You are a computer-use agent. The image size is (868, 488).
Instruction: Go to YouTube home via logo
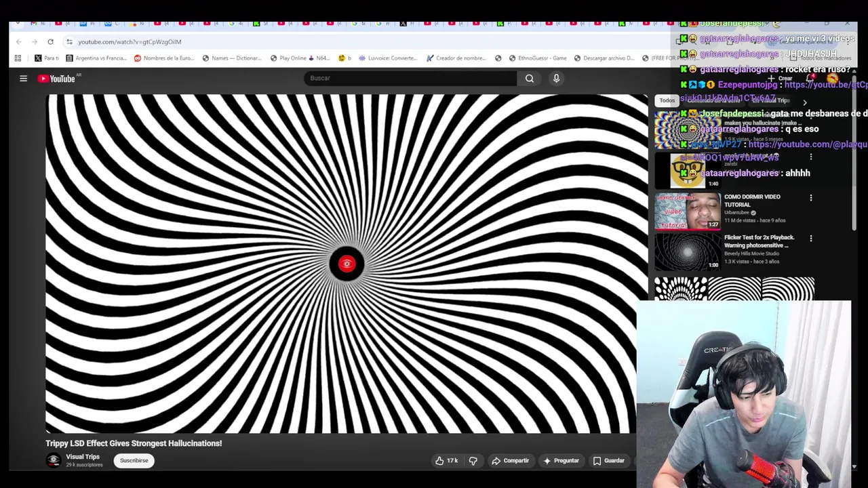[x=57, y=79]
